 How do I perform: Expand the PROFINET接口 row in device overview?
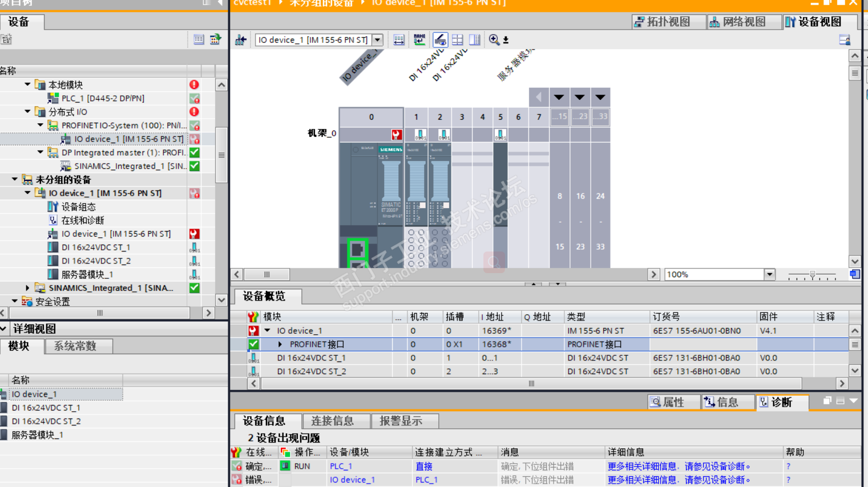[x=280, y=344]
